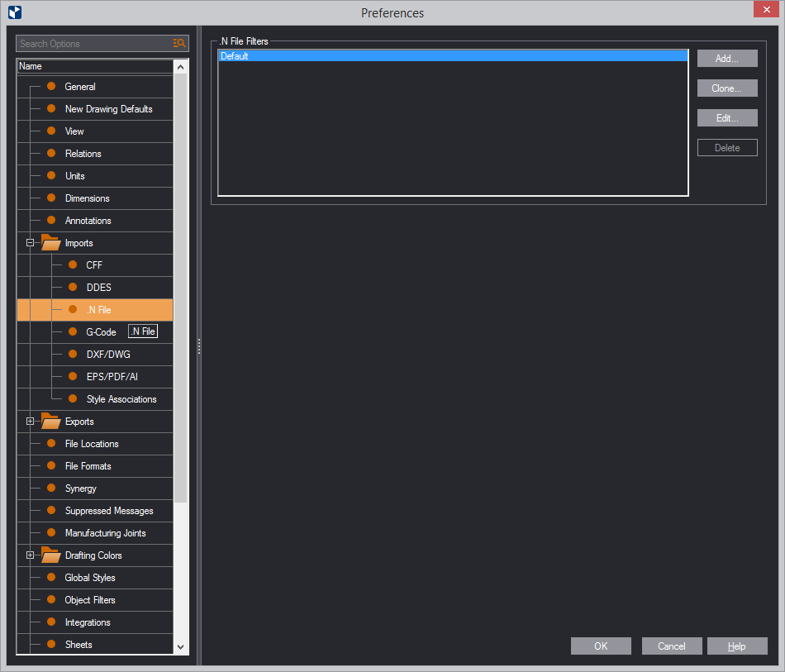Click the app logo in the title bar

pos(15,12)
